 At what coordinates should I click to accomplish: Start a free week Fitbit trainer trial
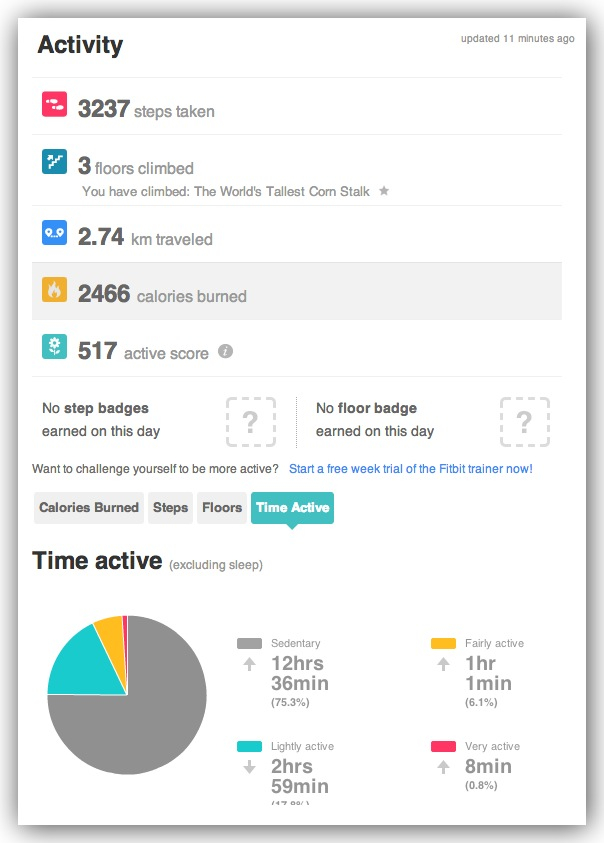click(411, 469)
